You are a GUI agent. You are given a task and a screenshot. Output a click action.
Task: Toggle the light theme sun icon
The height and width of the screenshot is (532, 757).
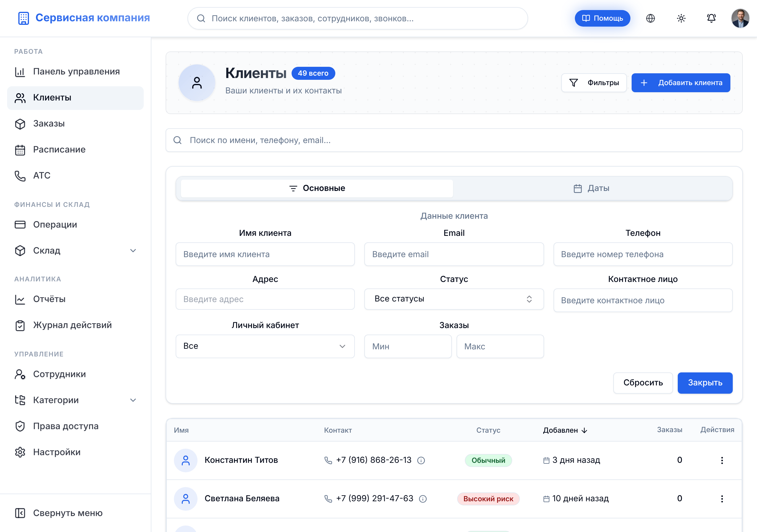[681, 18]
